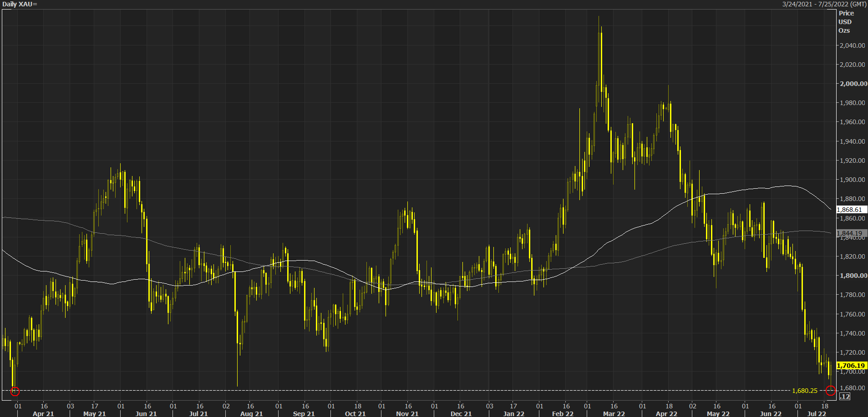Viewport: 868px width, 417px height.
Task: Click the 1,800.00 price axis label
Action: pos(853,276)
